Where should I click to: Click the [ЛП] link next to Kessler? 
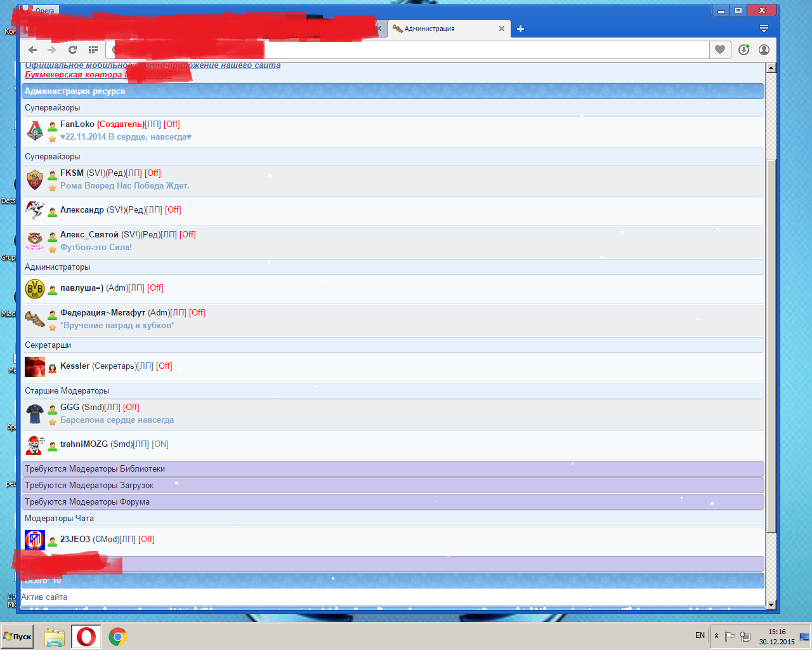pyautogui.click(x=145, y=366)
